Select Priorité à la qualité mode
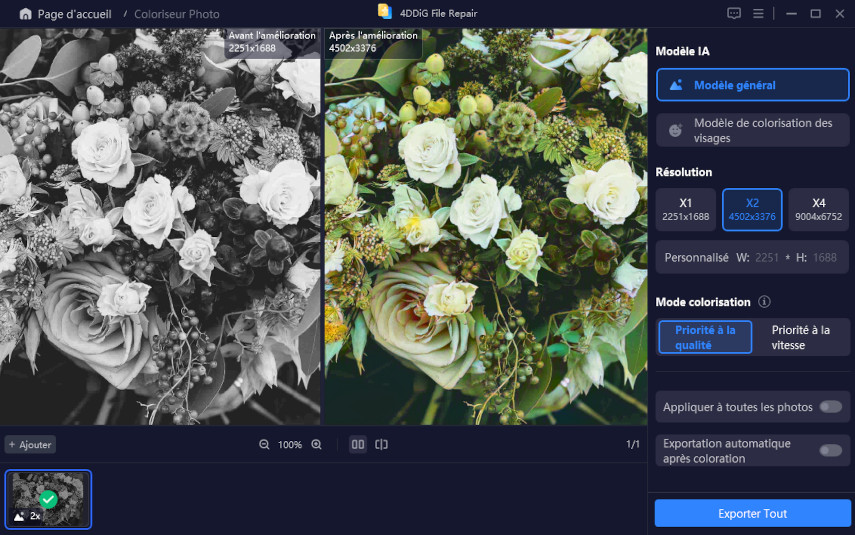 tap(705, 337)
